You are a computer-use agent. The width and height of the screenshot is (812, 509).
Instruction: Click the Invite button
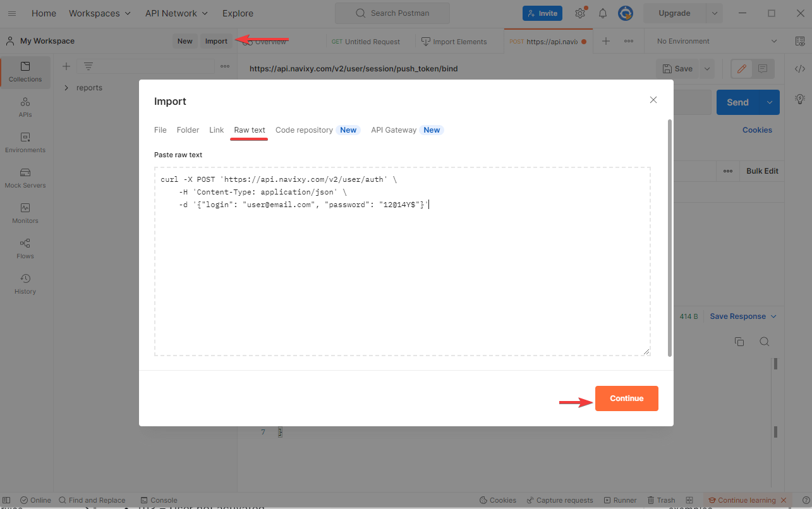[x=542, y=13]
